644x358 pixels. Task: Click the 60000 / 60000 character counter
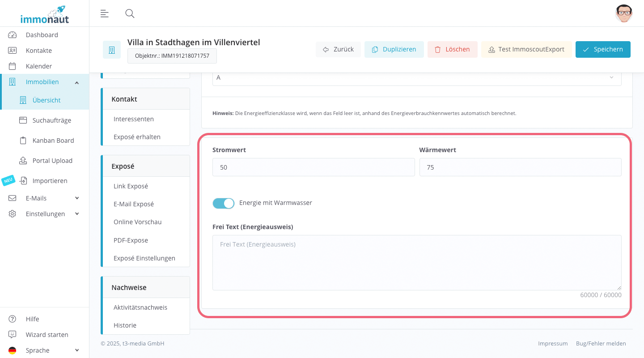click(601, 295)
